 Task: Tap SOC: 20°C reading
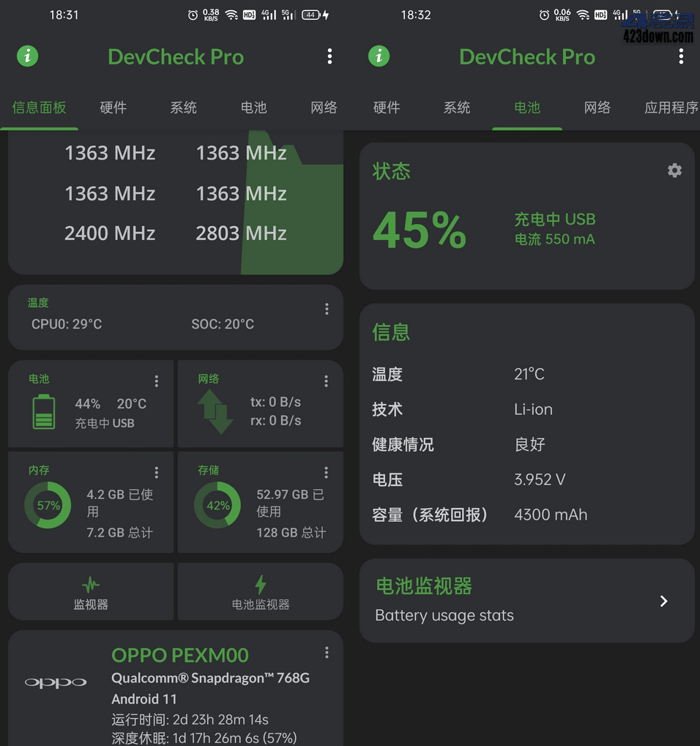click(x=223, y=324)
